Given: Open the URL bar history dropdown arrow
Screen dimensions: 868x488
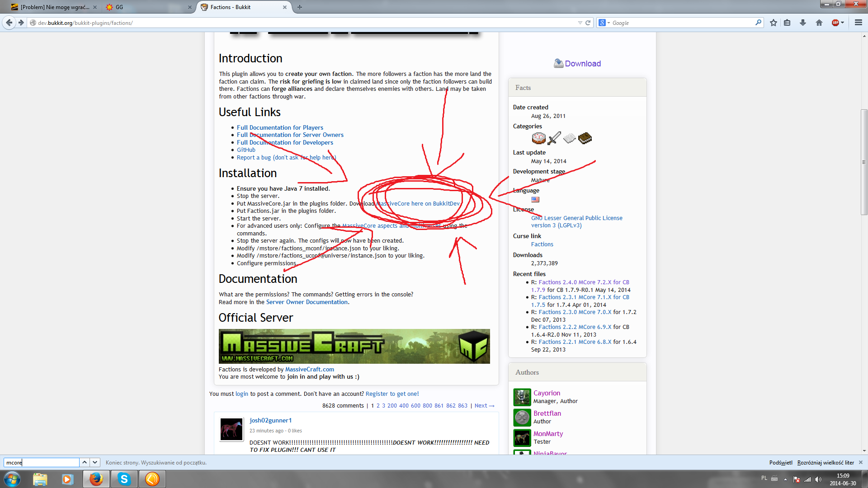Looking at the screenshot, I should (580, 23).
